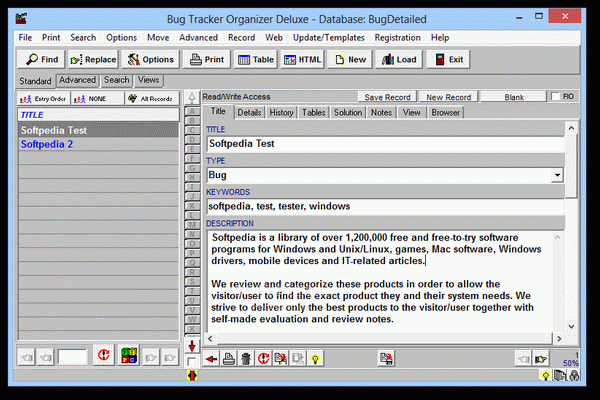Select the Views tab in left panel
Image resolution: width=600 pixels, height=400 pixels.
(148, 80)
